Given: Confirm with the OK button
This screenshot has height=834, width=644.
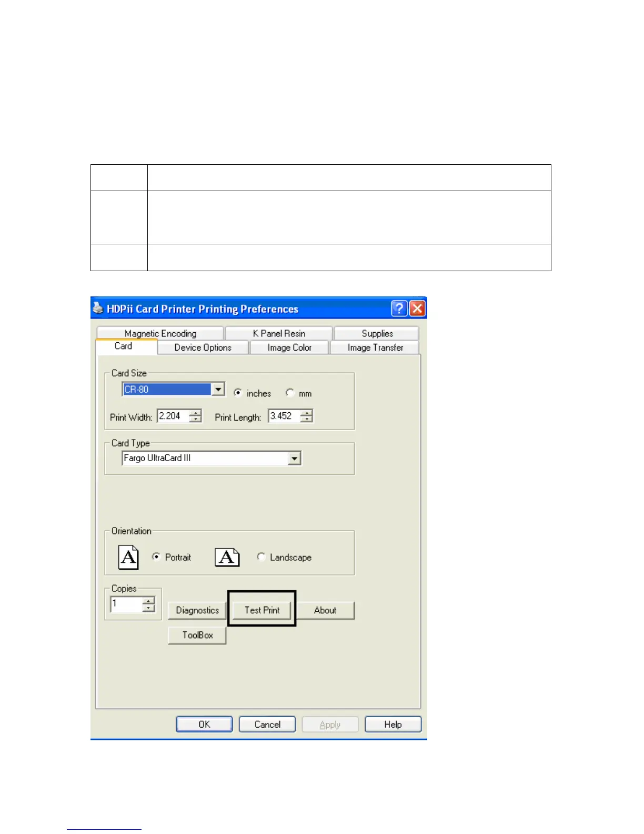Looking at the screenshot, I should click(x=204, y=724).
